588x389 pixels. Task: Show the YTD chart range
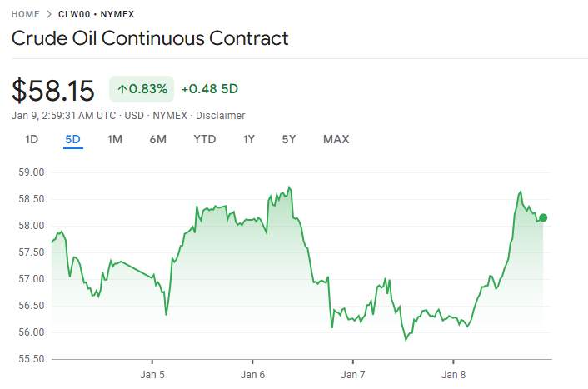[x=204, y=139]
